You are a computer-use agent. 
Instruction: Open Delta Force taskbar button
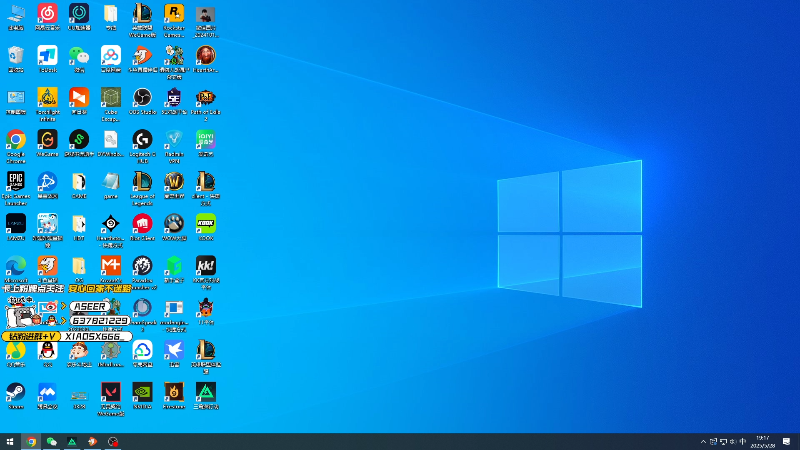[72, 441]
